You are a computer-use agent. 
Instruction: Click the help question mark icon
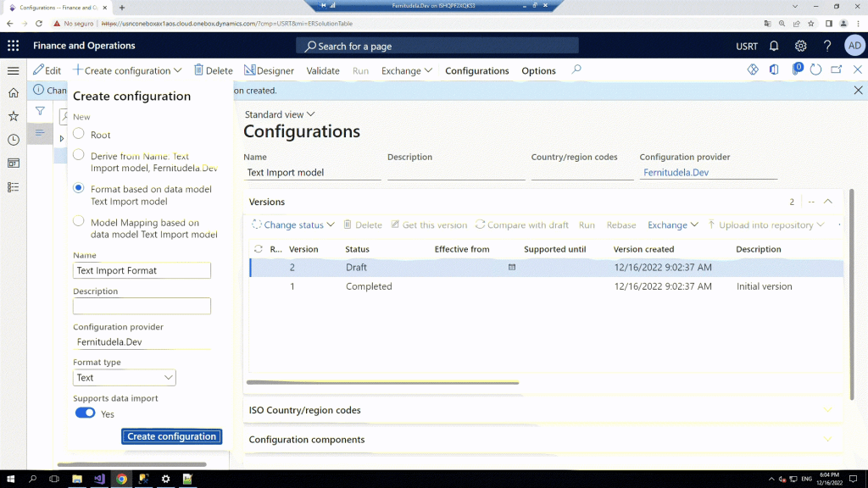827,46
